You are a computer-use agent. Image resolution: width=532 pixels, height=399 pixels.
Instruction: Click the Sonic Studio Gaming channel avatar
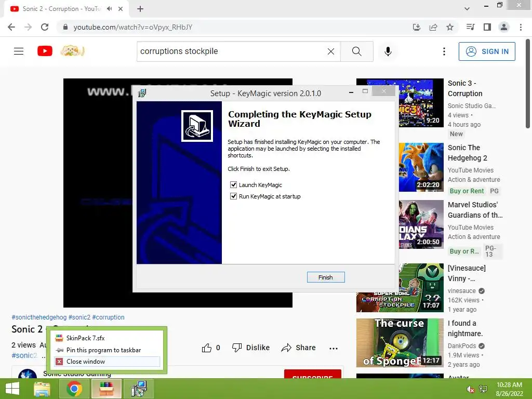coord(27,374)
